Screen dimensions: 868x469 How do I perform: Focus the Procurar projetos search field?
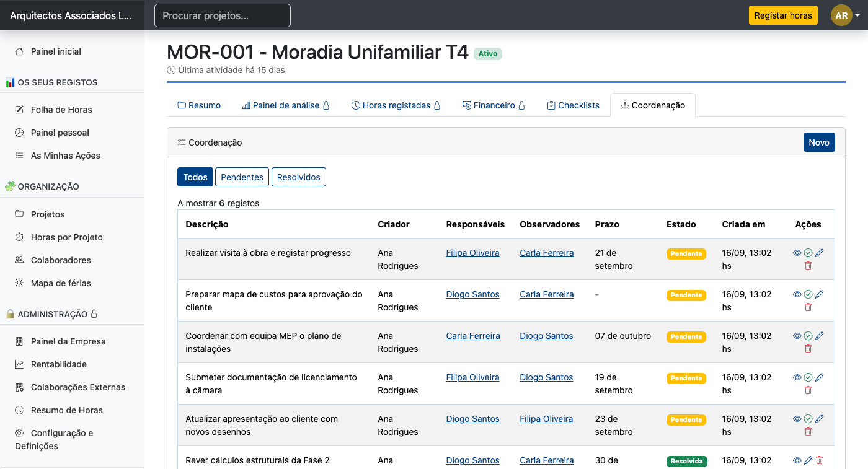[x=223, y=15]
